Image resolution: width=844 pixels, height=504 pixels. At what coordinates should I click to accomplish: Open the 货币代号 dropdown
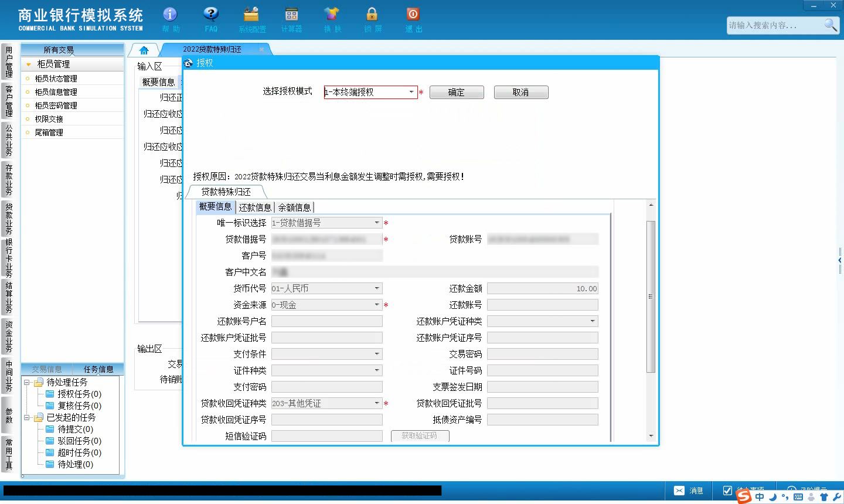(x=377, y=288)
